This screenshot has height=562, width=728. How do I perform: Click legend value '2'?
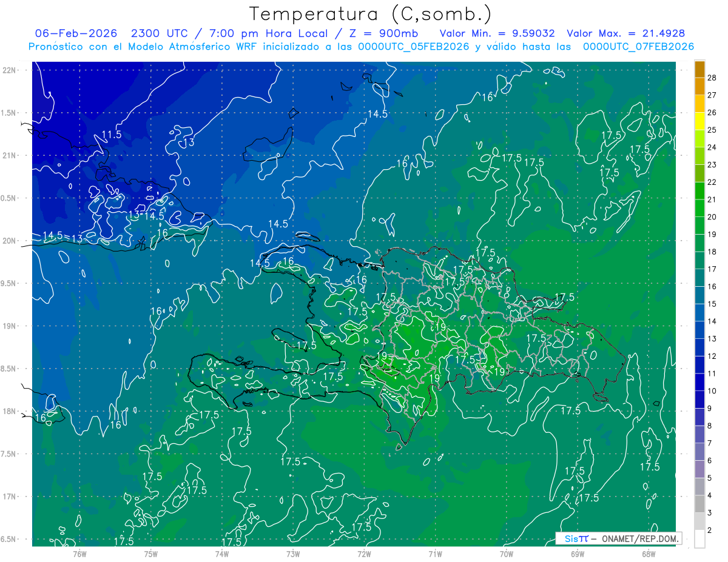[710, 530]
